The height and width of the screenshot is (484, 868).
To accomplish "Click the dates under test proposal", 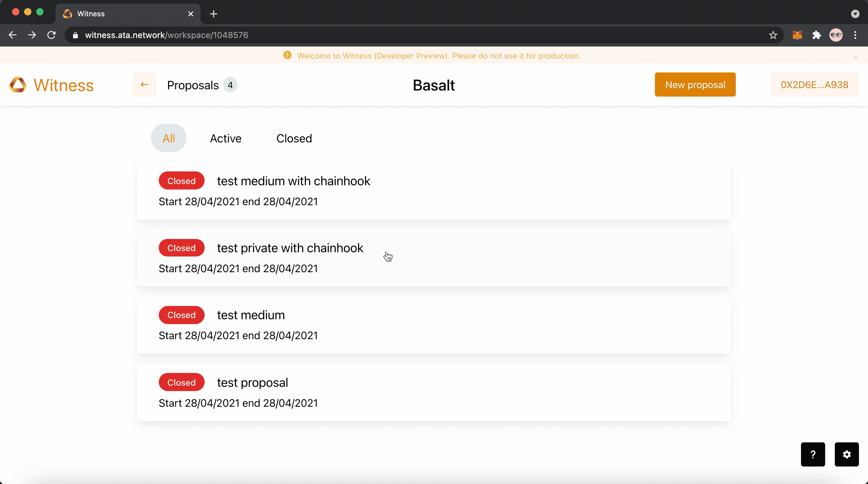I will tap(238, 403).
